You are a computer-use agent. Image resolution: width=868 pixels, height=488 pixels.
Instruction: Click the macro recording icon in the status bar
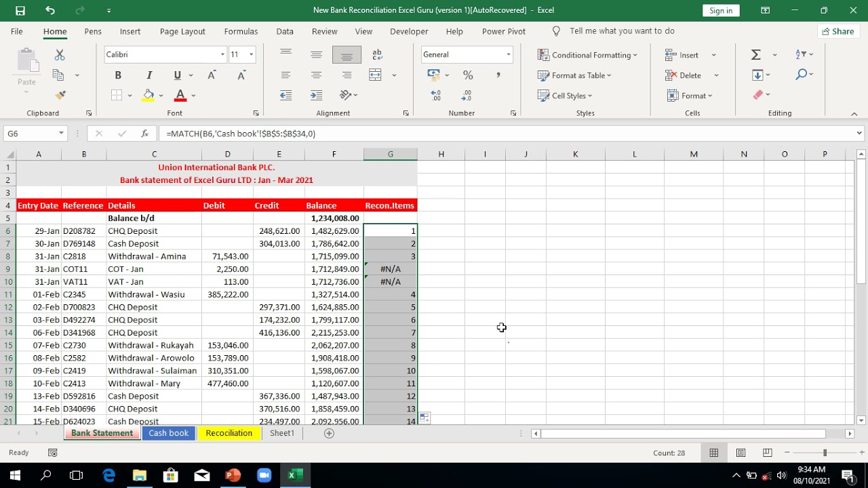[52, 453]
